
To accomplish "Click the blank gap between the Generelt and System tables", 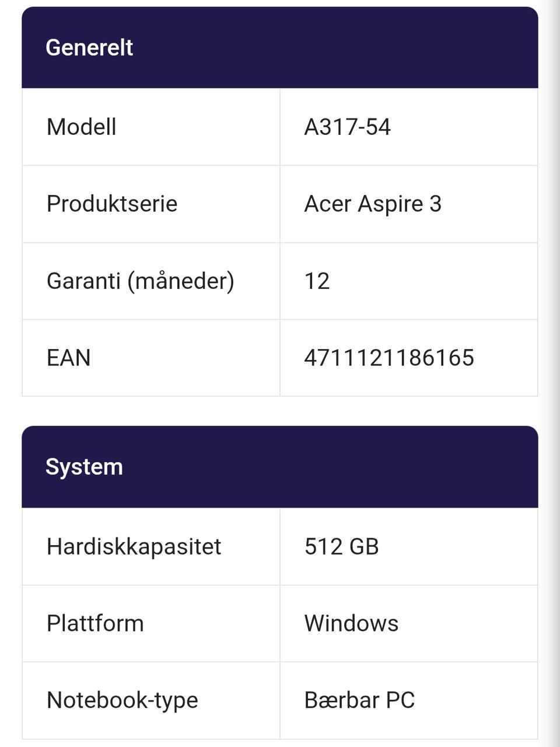I will click(280, 411).
